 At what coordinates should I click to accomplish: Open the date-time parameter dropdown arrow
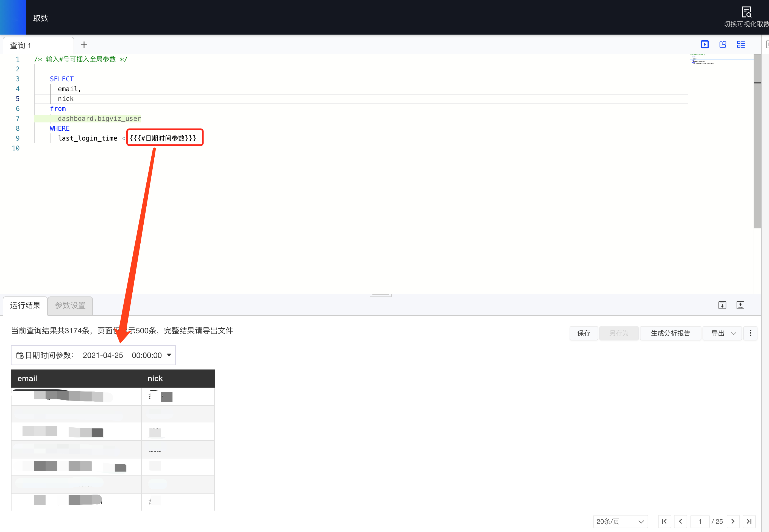tap(169, 355)
